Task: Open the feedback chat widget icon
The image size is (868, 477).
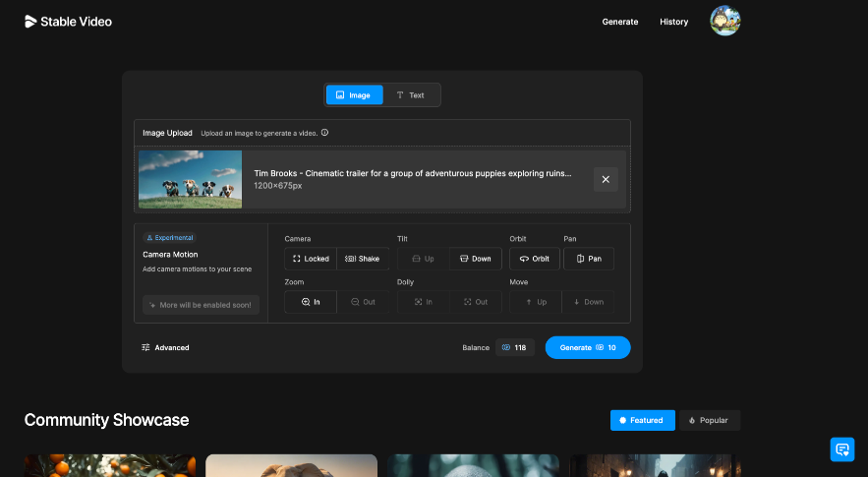Action: [x=842, y=448]
